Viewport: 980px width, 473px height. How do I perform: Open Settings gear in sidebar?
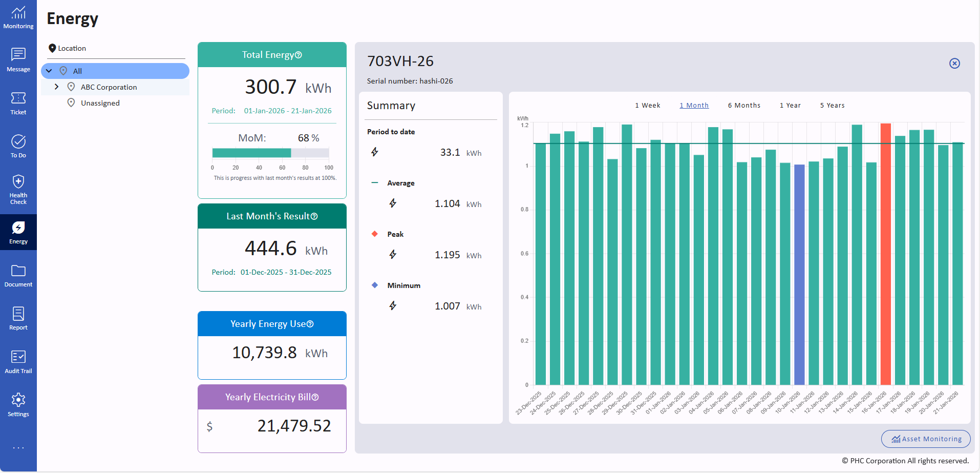point(18,405)
